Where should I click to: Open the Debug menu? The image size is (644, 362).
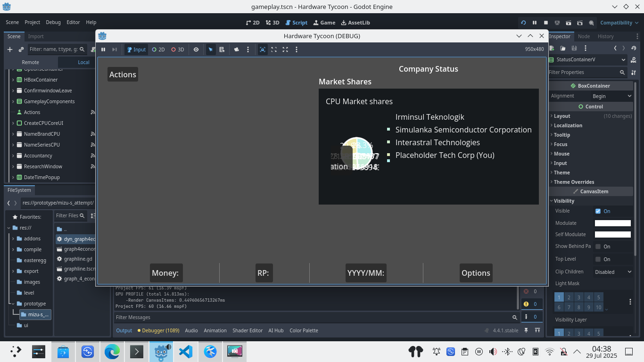53,22
